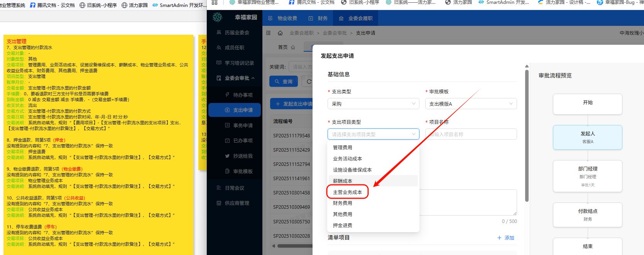Click the table's left scroll arrow
The image size is (644, 255).
click(x=274, y=246)
